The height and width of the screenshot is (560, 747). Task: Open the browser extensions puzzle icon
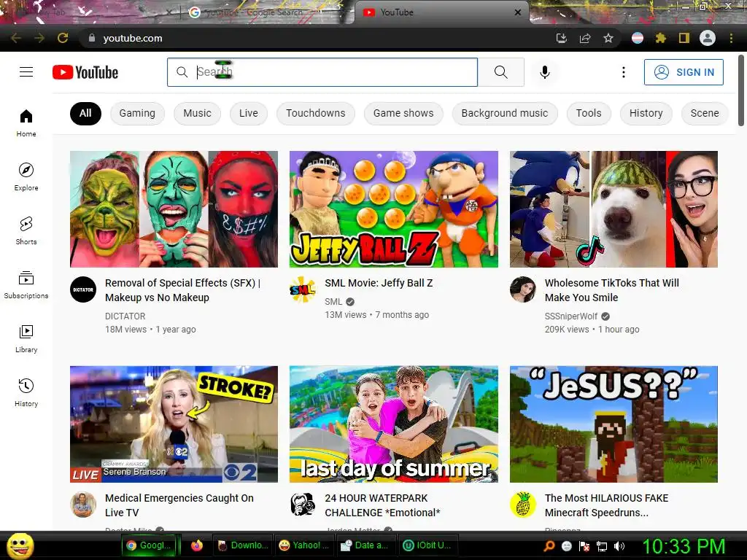point(660,38)
